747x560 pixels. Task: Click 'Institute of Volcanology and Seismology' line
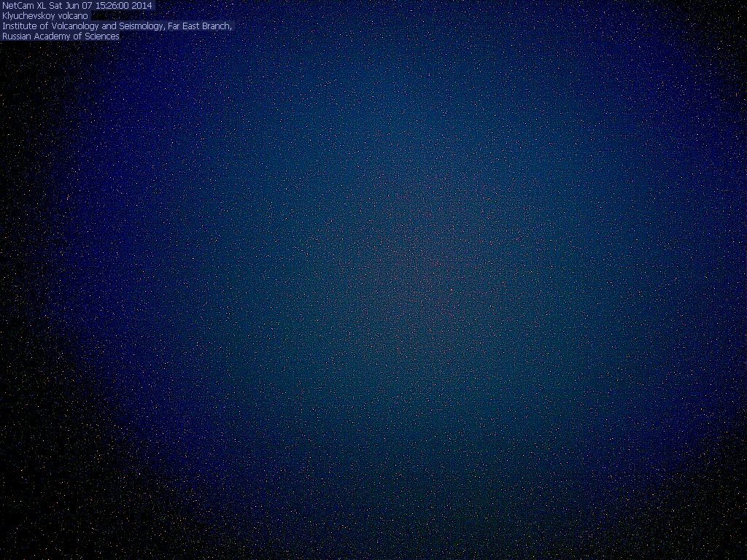pyautogui.click(x=117, y=26)
